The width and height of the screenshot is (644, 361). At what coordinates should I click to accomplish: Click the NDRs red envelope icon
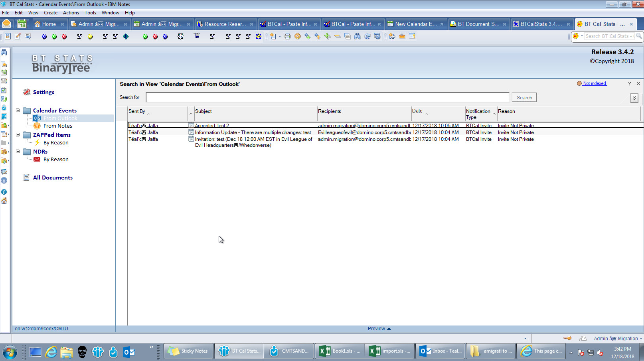(x=37, y=159)
